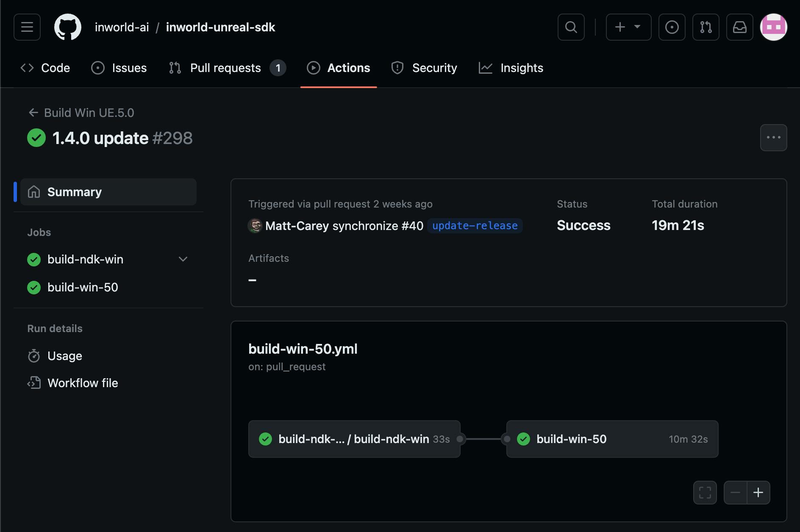The height and width of the screenshot is (532, 800).
Task: Open the hamburger navigation menu
Action: 27,27
